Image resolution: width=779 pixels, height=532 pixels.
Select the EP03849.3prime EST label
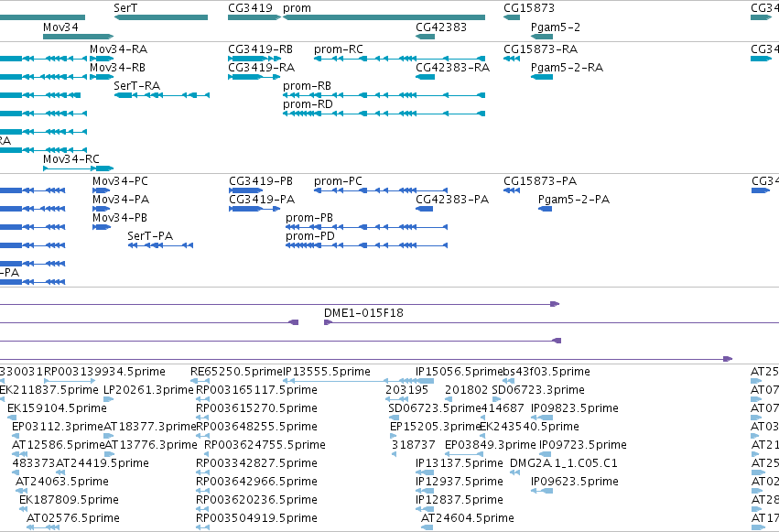(491, 445)
